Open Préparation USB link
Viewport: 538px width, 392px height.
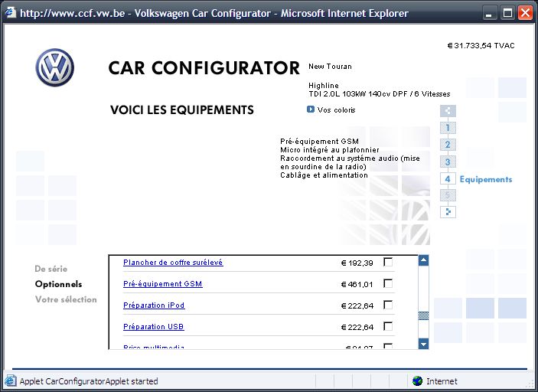pyautogui.click(x=153, y=326)
